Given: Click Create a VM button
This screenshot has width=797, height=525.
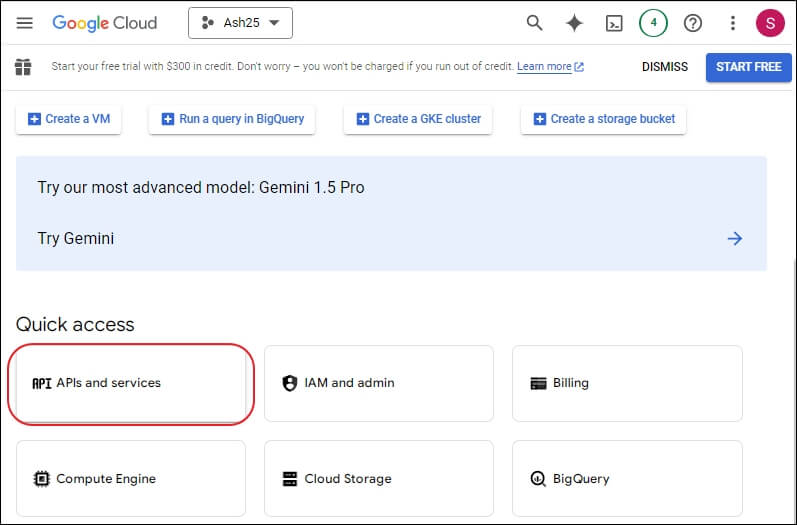Looking at the screenshot, I should coord(69,119).
